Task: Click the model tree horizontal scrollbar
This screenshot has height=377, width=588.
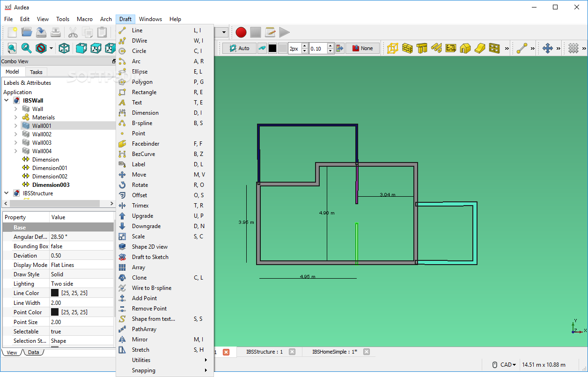Action: (54, 204)
